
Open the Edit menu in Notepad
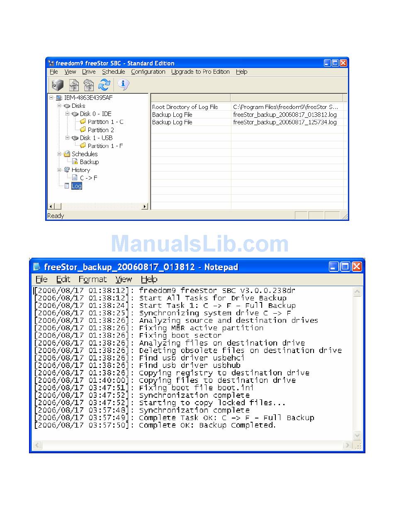63,279
